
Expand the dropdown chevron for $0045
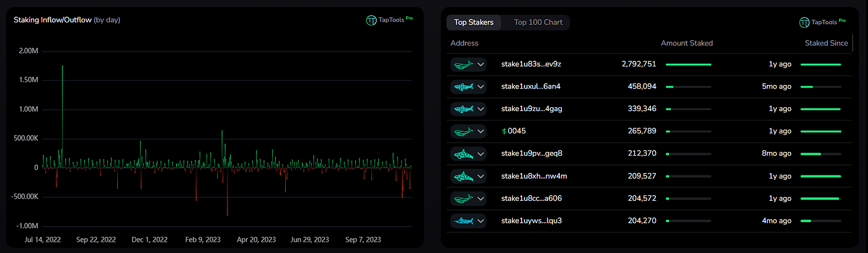(x=480, y=131)
